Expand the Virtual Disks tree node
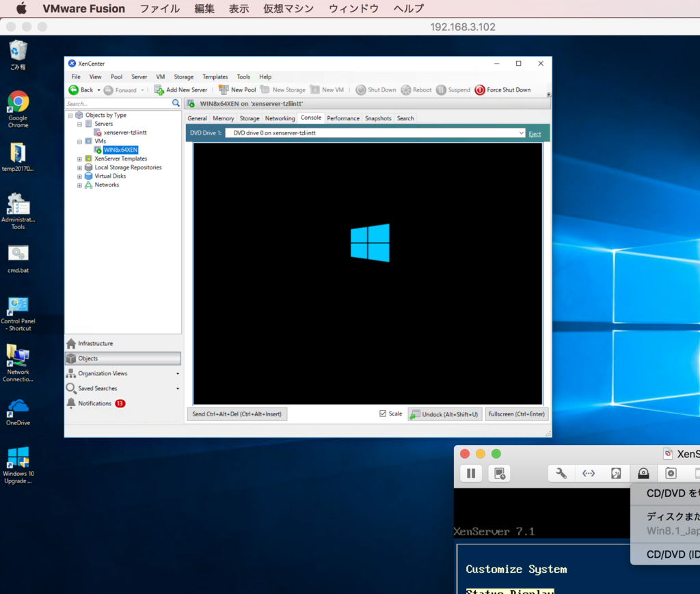 79,176
